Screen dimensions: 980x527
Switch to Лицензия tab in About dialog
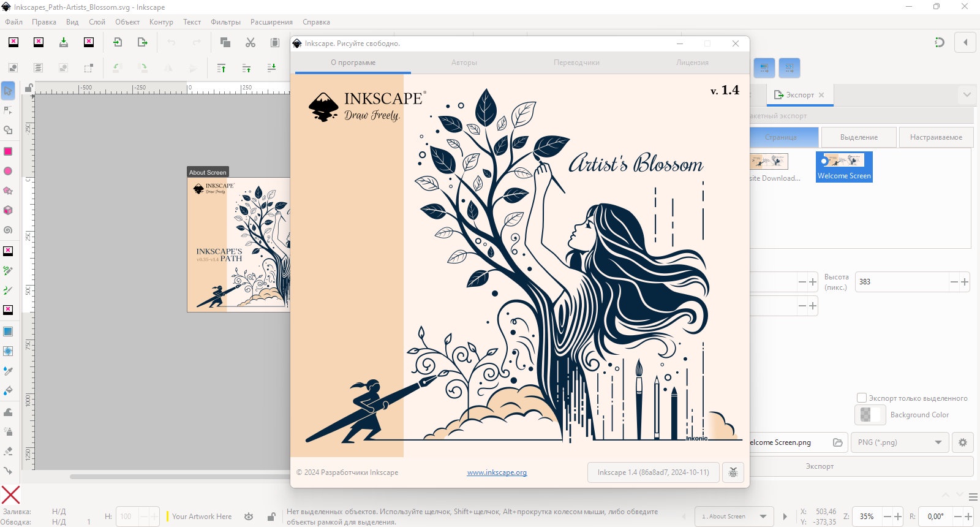692,63
